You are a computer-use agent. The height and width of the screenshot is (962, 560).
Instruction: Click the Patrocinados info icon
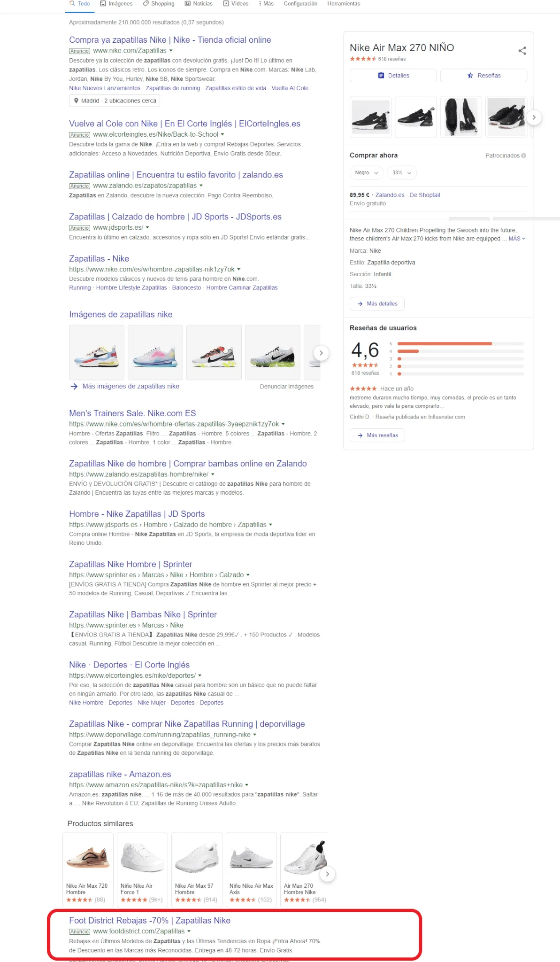tap(523, 155)
